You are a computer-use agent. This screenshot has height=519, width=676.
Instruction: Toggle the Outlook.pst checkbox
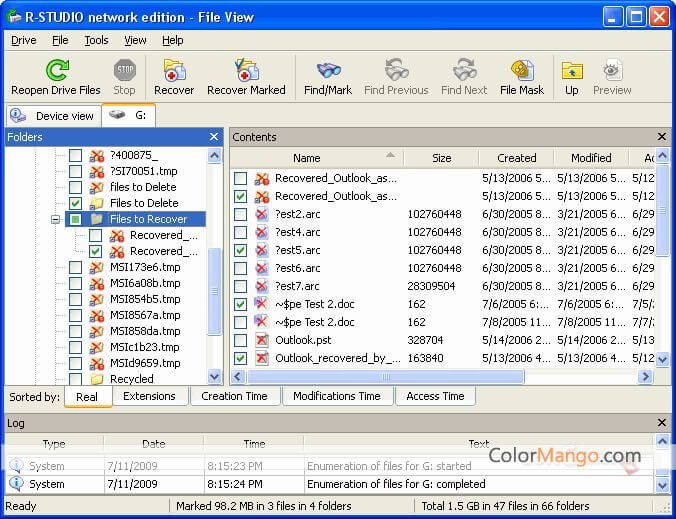240,340
